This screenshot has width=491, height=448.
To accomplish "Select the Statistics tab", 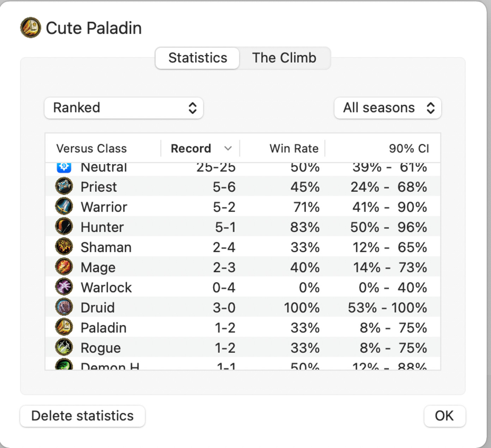I will [x=198, y=58].
